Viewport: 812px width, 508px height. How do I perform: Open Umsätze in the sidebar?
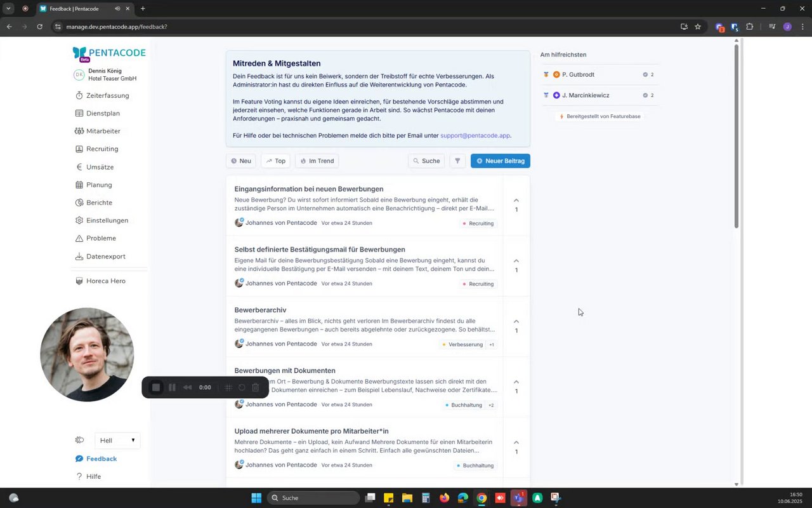coord(95,167)
